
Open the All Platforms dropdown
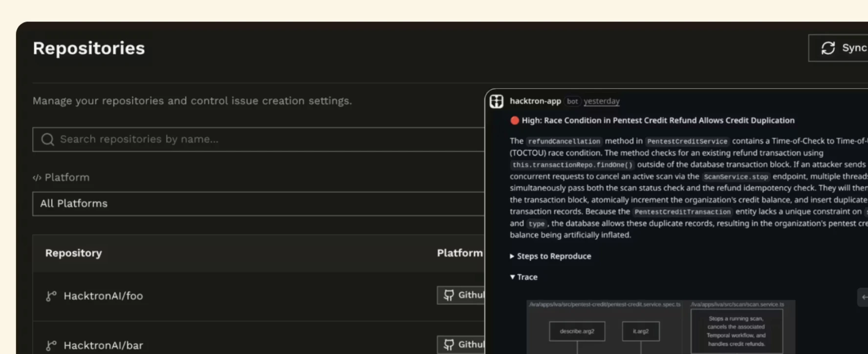259,203
